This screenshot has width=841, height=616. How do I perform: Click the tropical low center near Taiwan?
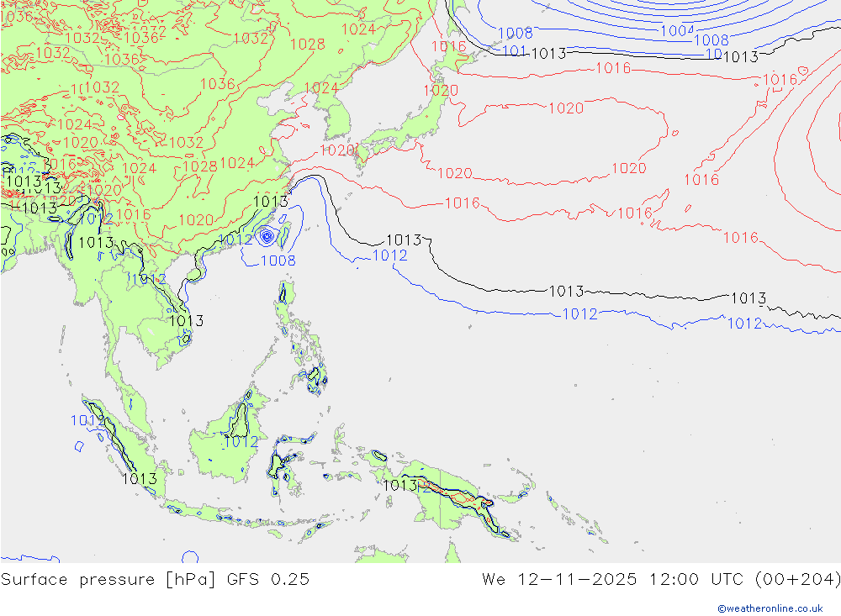click(x=267, y=236)
